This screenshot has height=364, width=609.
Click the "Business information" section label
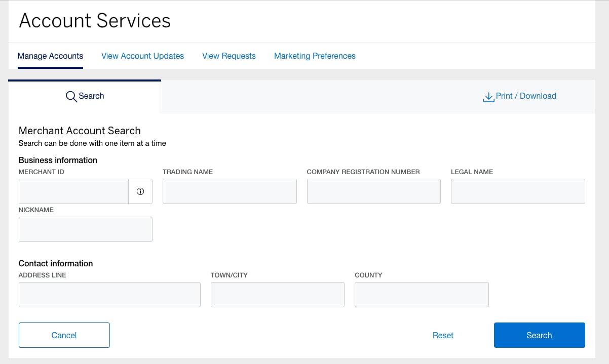58,160
